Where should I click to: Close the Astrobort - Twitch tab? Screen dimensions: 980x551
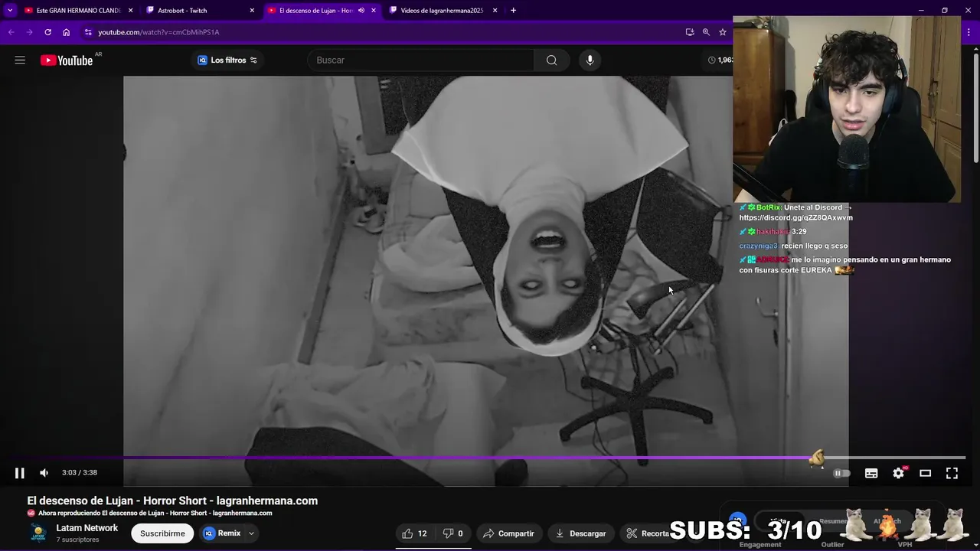(252, 11)
